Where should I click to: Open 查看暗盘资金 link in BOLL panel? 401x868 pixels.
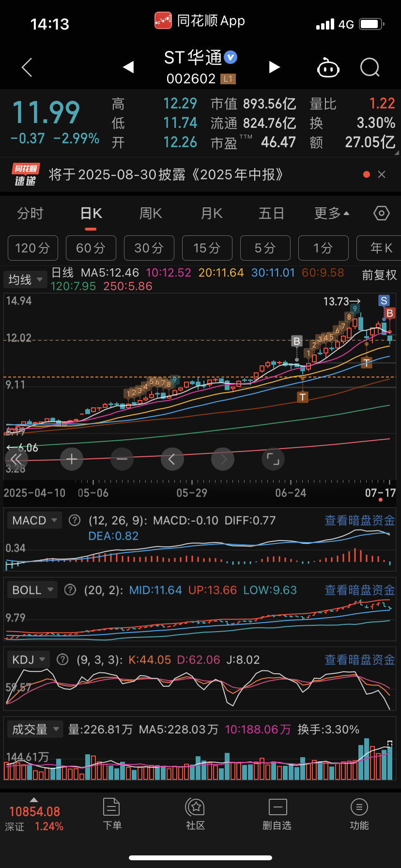coord(360,590)
